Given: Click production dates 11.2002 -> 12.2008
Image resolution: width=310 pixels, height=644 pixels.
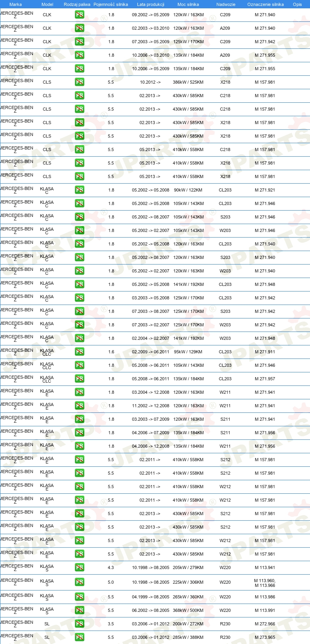Looking at the screenshot, I should pos(151,406).
